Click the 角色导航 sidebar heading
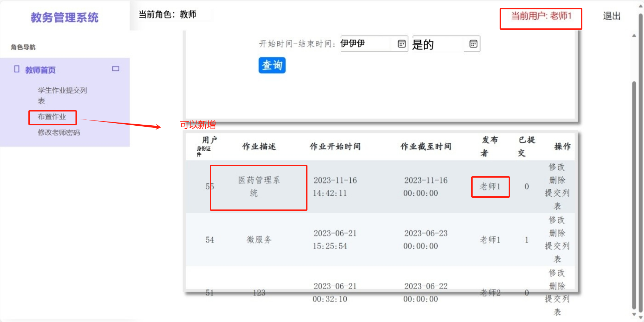Screen dimensions: 644x322 (x=23, y=47)
